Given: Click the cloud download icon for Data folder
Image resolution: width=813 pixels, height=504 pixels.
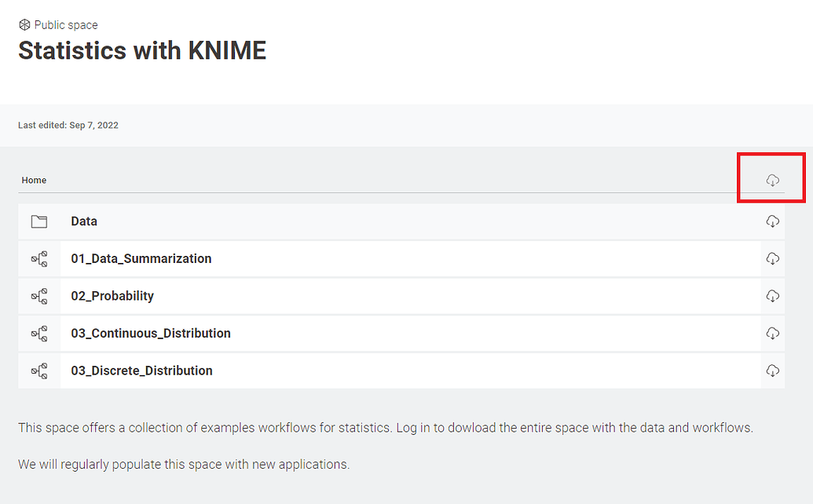Looking at the screenshot, I should pos(772,221).
